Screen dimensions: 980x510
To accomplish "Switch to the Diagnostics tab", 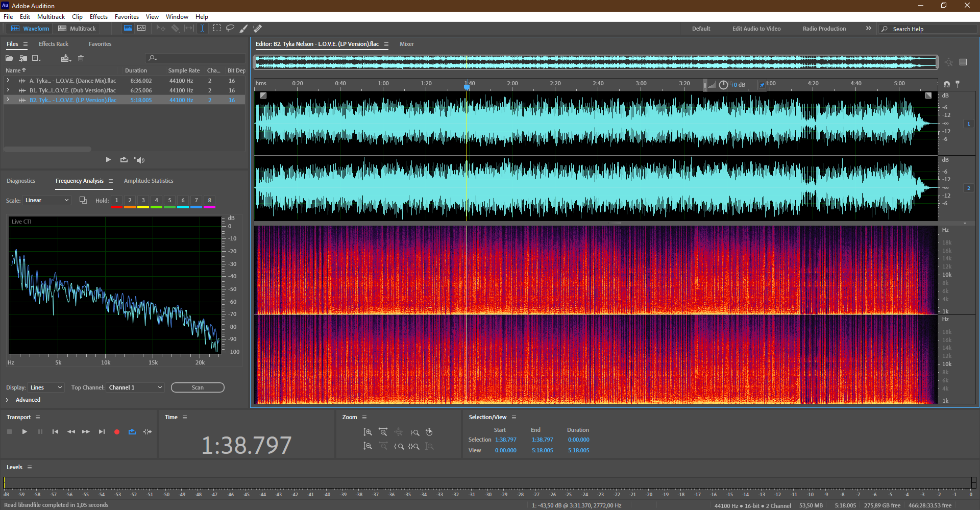I will [21, 181].
